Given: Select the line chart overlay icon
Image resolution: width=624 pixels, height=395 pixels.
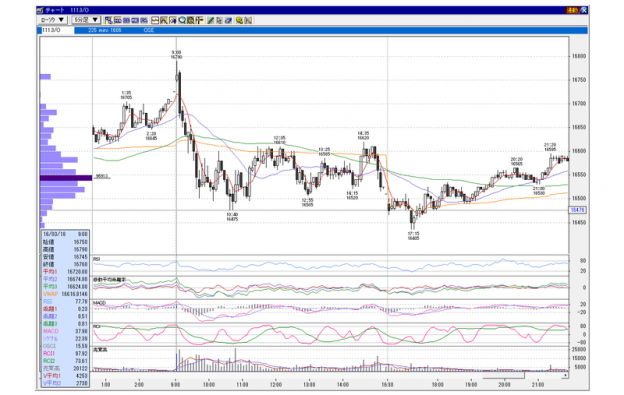Looking at the screenshot, I should pyautogui.click(x=155, y=20).
